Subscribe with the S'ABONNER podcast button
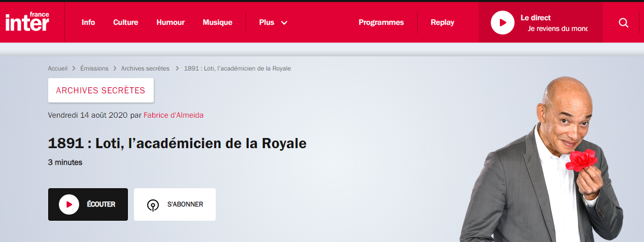 (175, 204)
